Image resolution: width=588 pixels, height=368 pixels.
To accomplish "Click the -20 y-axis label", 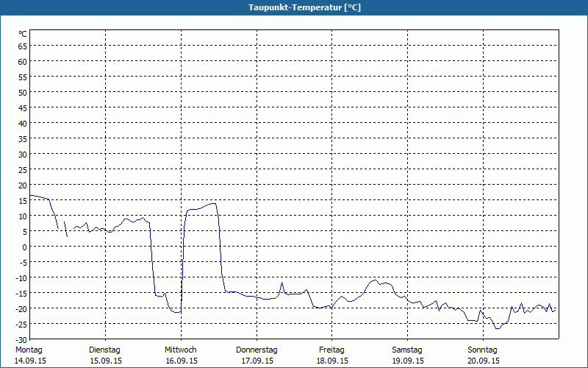I will 21,309.
